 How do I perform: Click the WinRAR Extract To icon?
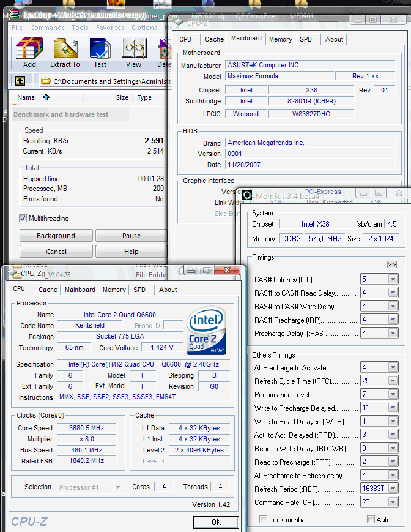click(x=65, y=48)
